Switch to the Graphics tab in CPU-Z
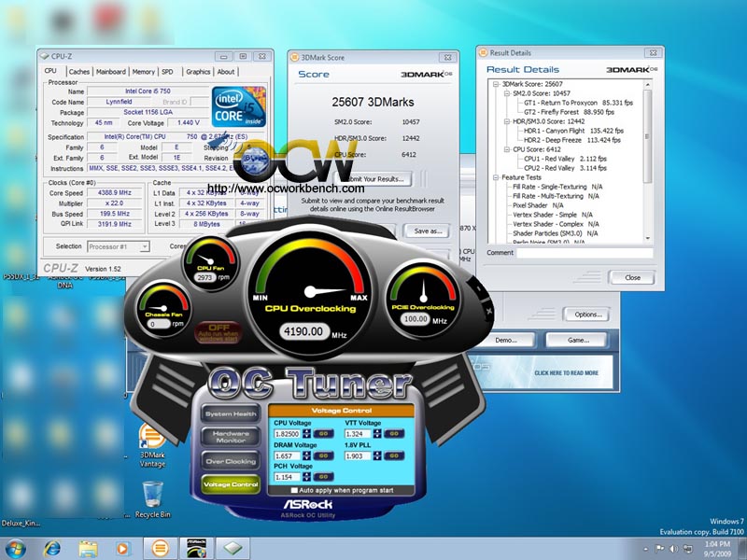The image size is (747, 560). [x=198, y=72]
